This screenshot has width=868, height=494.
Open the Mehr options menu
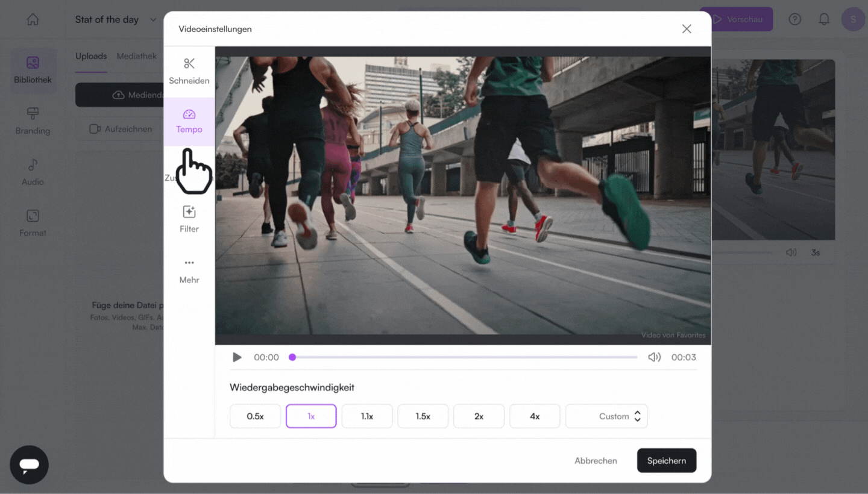pos(189,270)
